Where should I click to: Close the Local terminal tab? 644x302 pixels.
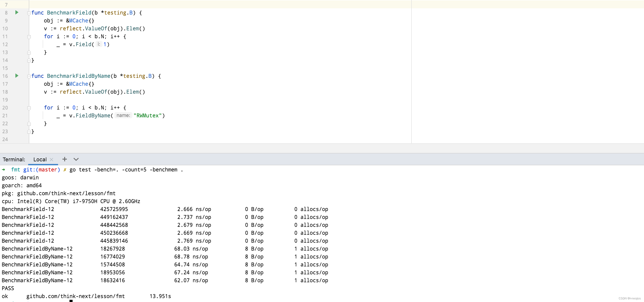51,159
